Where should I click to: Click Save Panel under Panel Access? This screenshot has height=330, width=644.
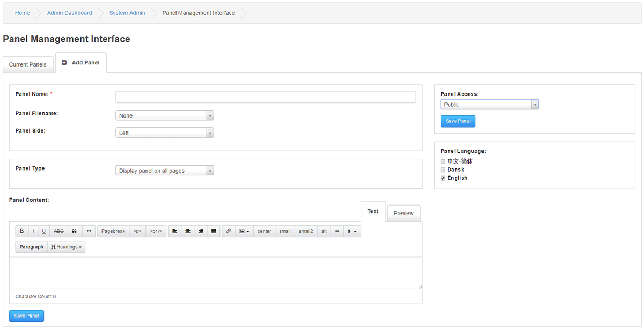coord(458,121)
